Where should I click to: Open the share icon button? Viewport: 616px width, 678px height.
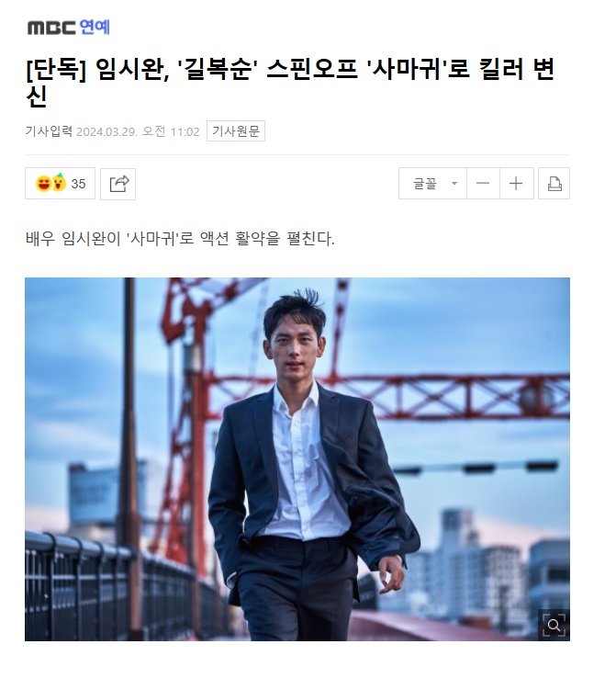tap(118, 184)
